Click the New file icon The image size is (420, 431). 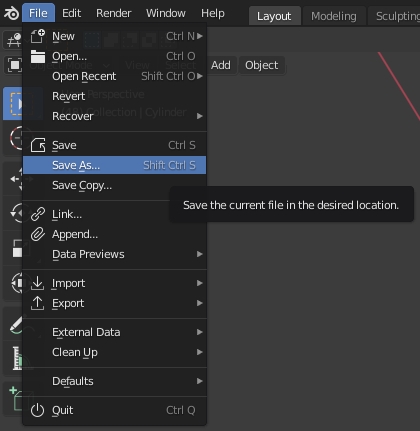37,36
